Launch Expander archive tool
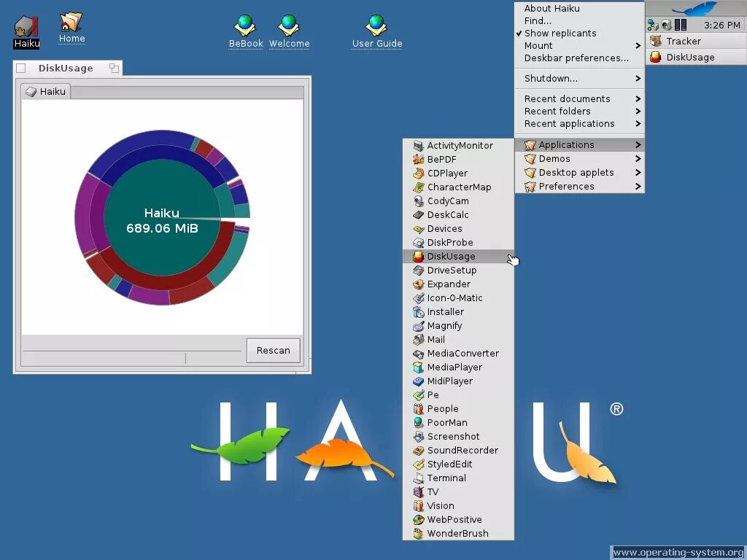Image resolution: width=747 pixels, height=560 pixels. coord(458,284)
